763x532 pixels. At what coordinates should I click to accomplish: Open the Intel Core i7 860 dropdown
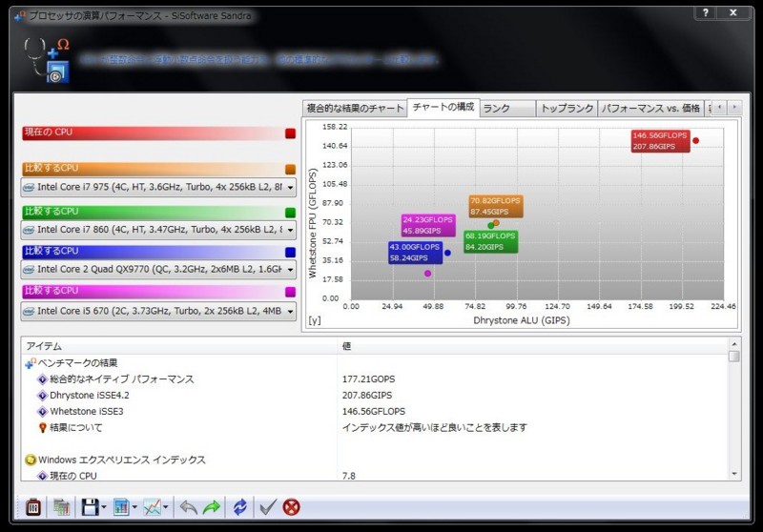point(158,230)
